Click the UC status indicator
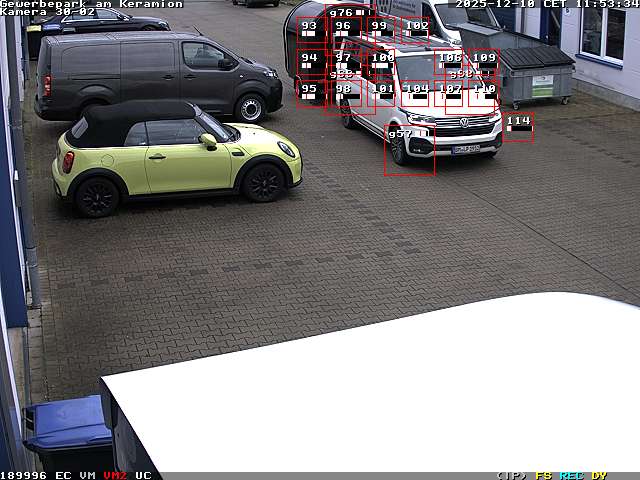Screen dimensions: 640x480 [x=143, y=475]
